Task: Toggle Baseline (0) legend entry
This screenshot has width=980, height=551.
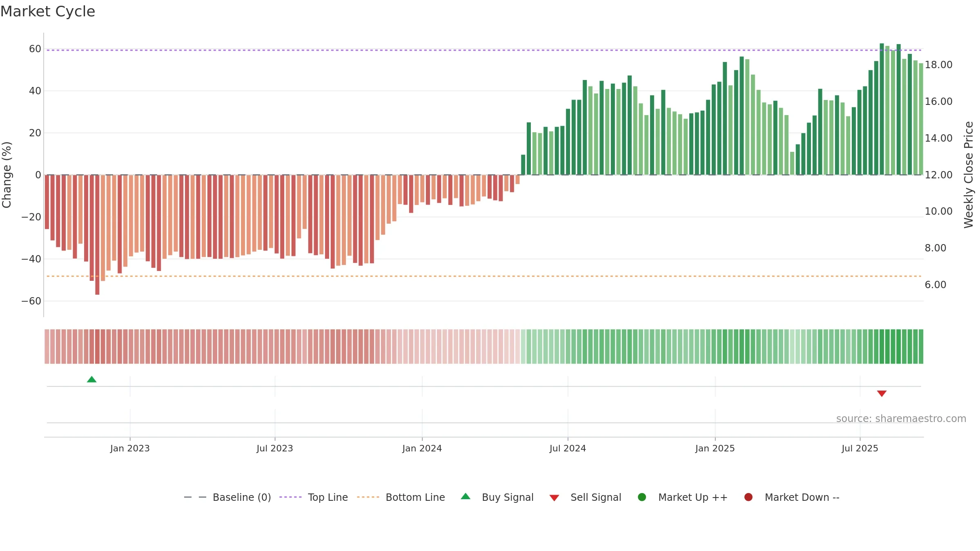Action: coord(227,497)
